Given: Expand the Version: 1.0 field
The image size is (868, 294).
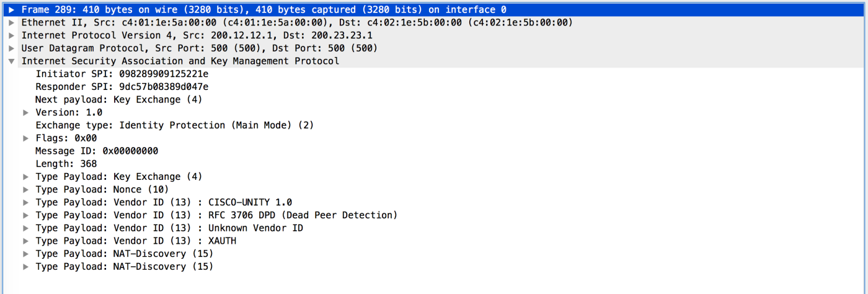Looking at the screenshot, I should 26,112.
